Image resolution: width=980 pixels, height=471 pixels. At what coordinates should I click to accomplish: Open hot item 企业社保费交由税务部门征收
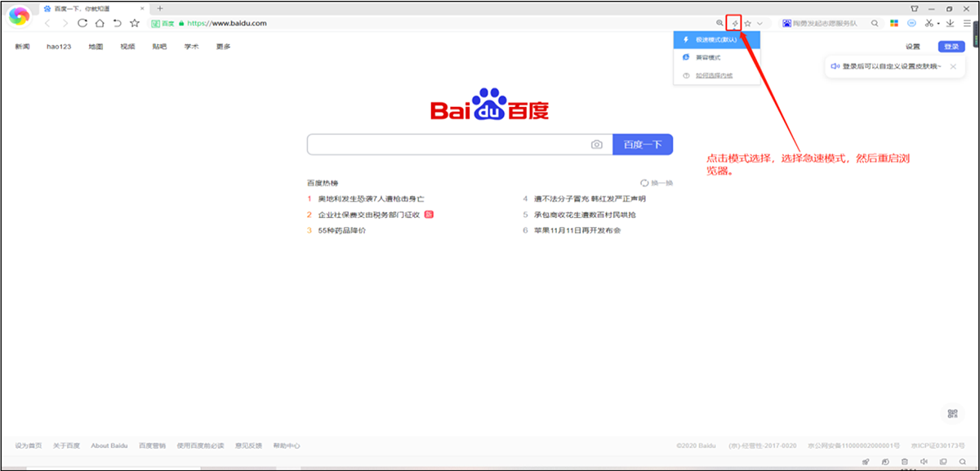[x=368, y=215]
